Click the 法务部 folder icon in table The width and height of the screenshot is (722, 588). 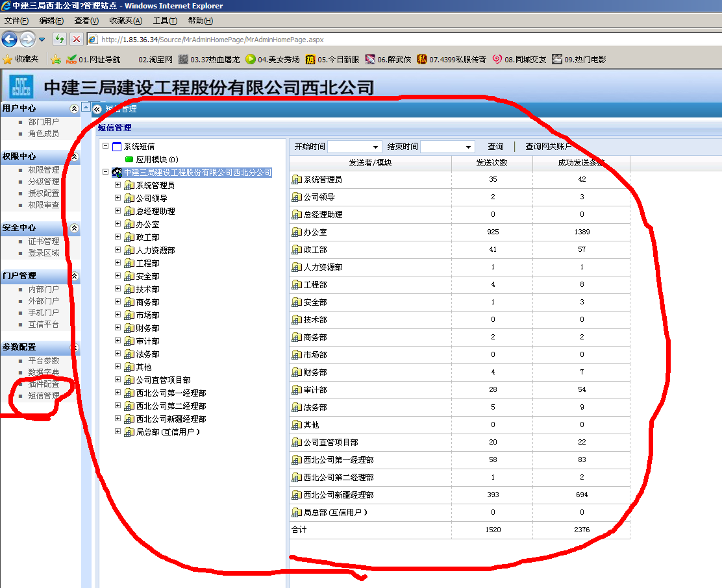coord(297,408)
